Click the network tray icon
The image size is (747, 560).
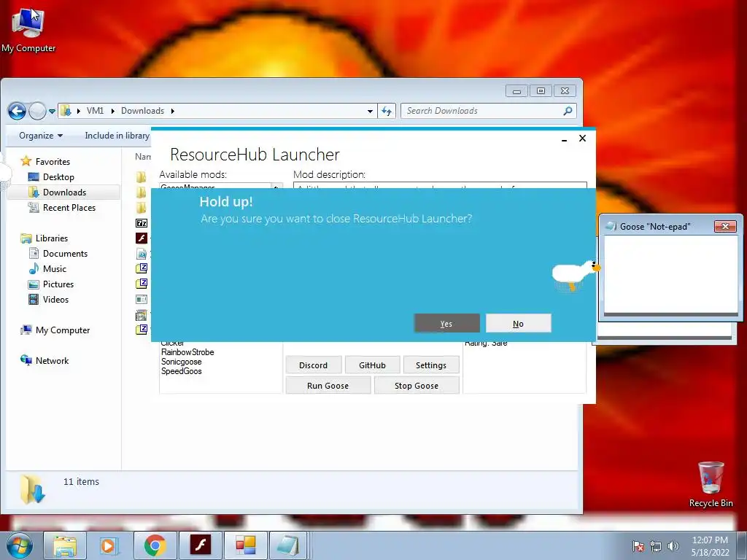(656, 546)
